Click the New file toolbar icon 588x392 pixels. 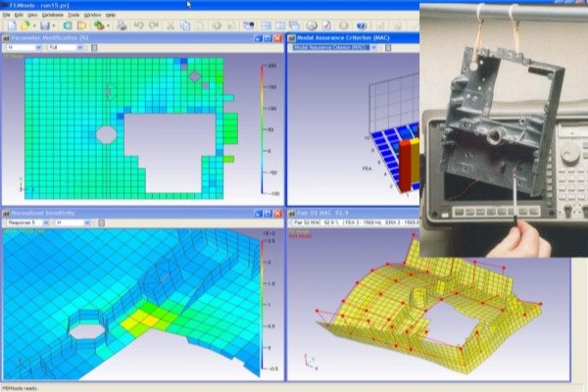pyautogui.click(x=12, y=25)
